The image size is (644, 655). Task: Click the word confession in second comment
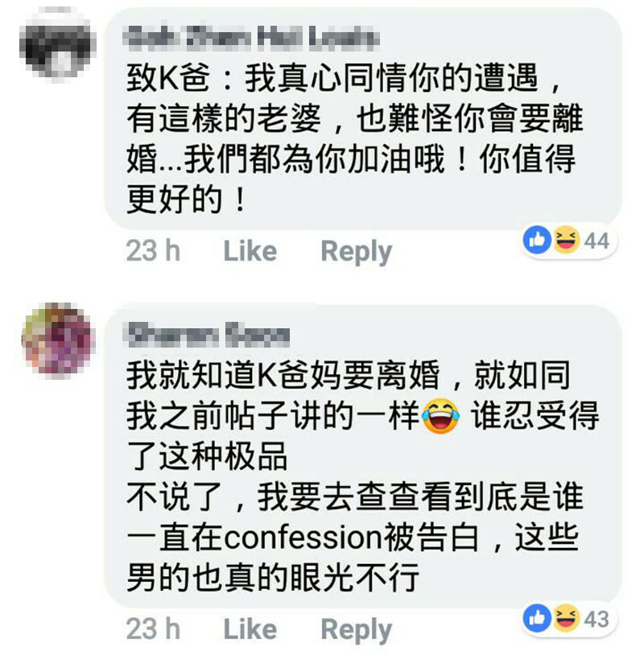tap(303, 538)
